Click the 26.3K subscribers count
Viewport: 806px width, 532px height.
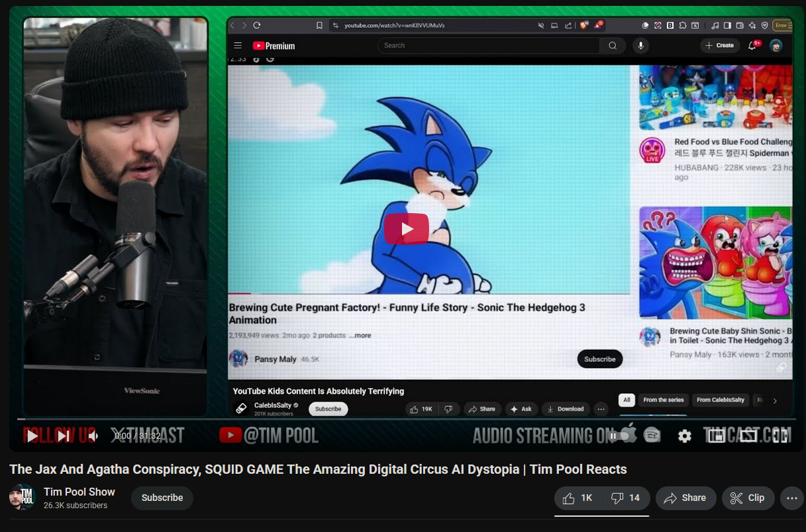pyautogui.click(x=76, y=506)
